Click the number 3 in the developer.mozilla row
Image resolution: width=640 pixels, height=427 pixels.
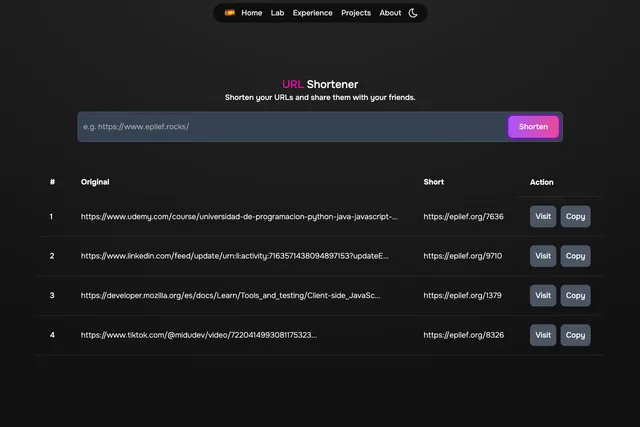pos(52,296)
